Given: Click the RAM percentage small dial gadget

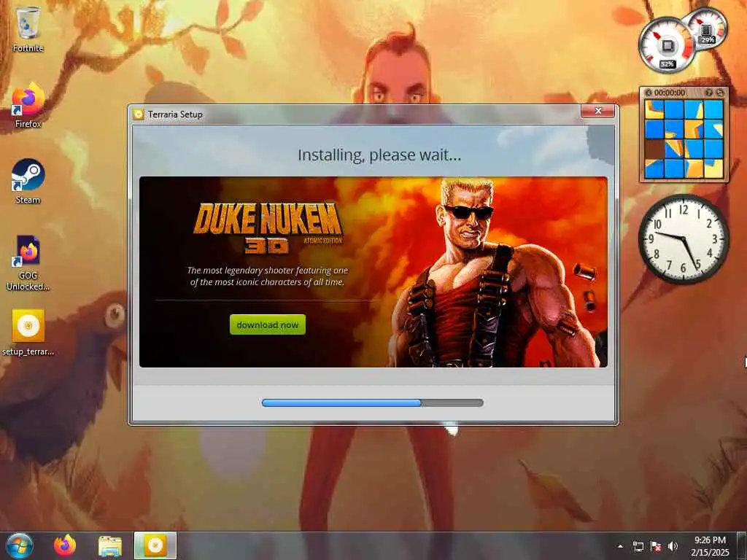Looking at the screenshot, I should tap(708, 28).
